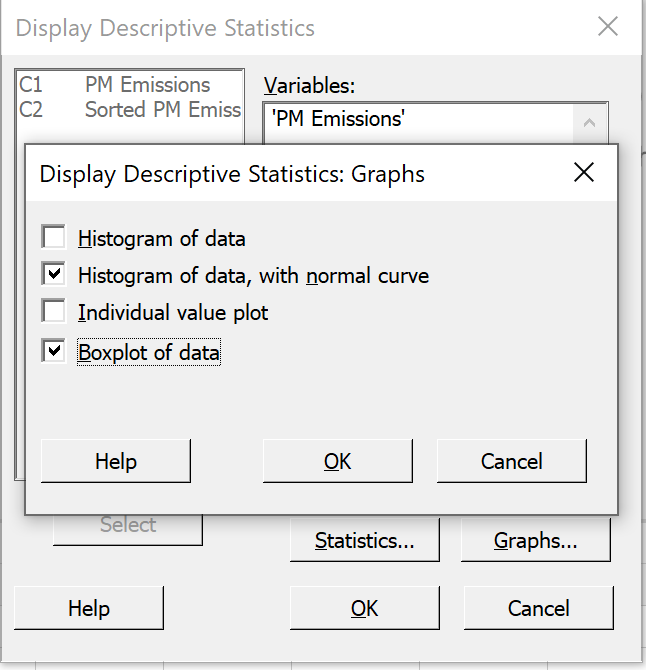Screen dimensions: 646x670
Task: Uncheck Histogram of data, with normal curve
Action: click(x=53, y=273)
